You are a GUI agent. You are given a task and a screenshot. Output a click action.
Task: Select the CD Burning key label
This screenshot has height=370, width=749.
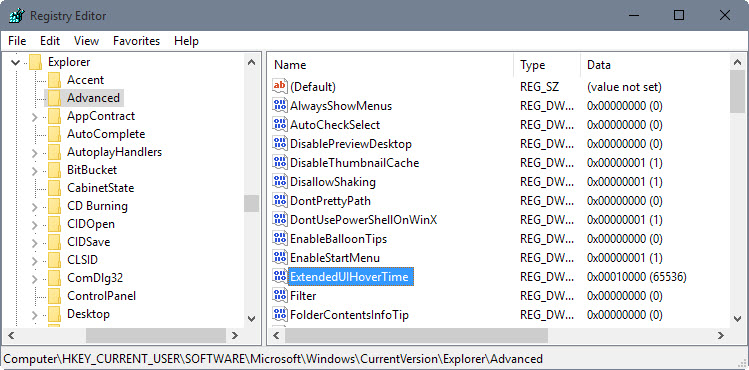(97, 206)
